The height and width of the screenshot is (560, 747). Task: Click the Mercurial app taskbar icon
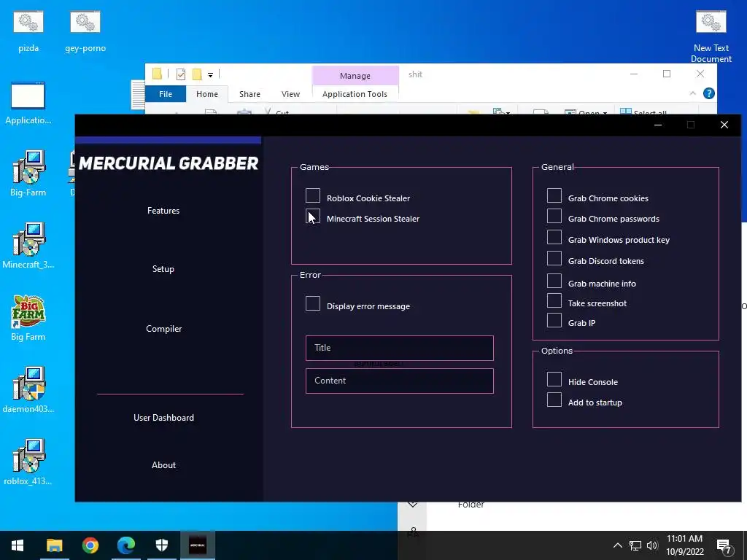198,545
